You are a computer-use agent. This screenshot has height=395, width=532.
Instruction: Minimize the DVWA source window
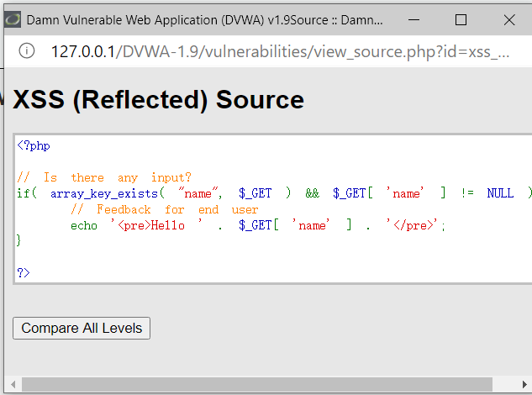[x=413, y=19]
